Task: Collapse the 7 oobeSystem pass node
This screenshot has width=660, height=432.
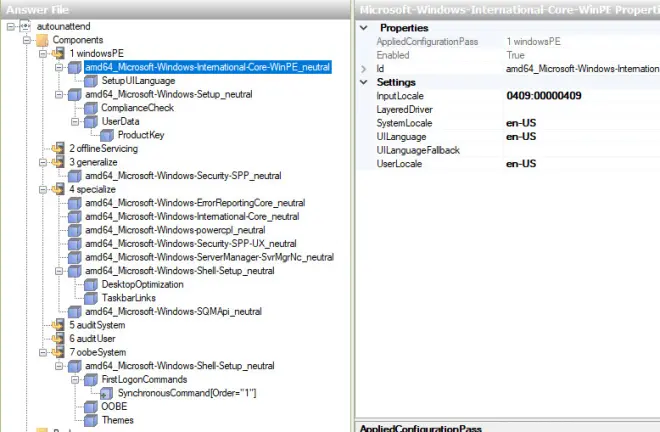Action: tap(43, 352)
